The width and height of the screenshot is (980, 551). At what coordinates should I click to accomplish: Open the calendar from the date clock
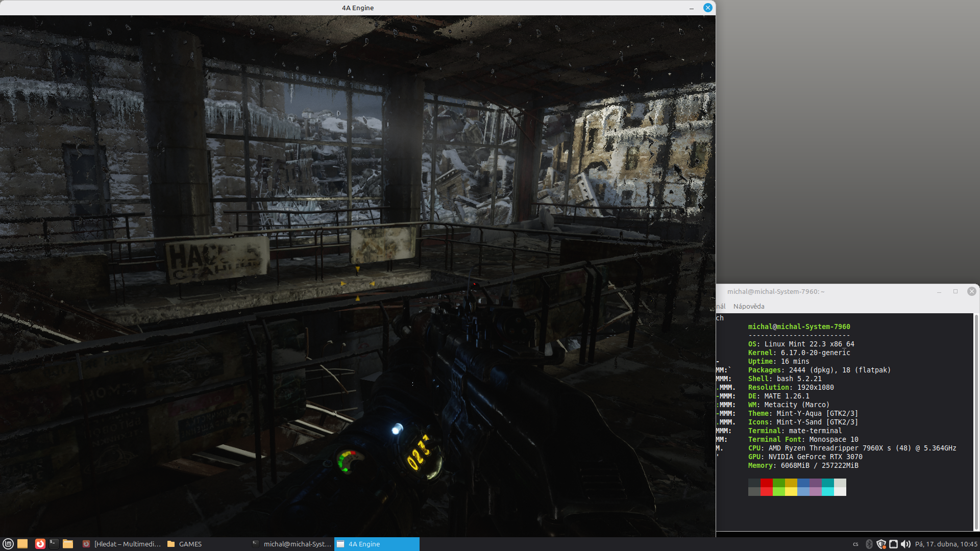[x=946, y=544]
